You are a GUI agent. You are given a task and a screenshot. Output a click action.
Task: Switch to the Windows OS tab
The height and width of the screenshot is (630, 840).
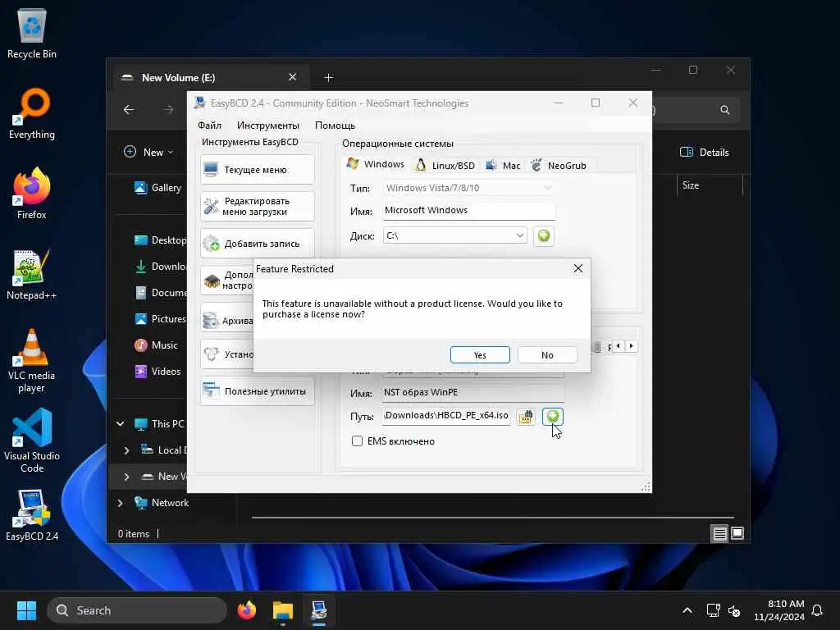[376, 164]
